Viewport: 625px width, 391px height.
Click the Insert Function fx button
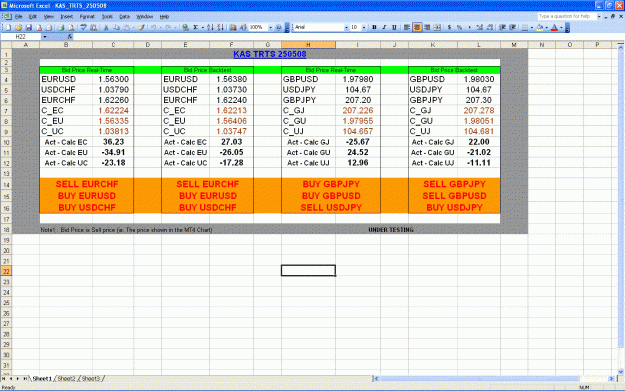pos(70,37)
